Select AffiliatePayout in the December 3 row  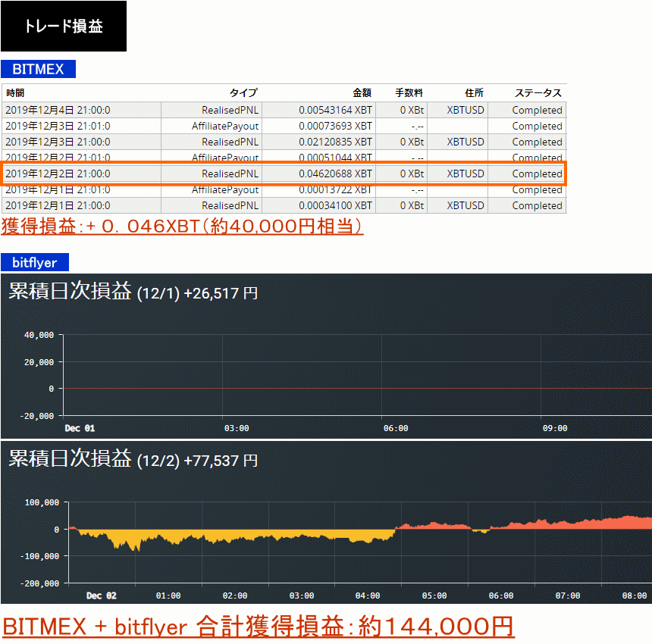pyautogui.click(x=225, y=126)
